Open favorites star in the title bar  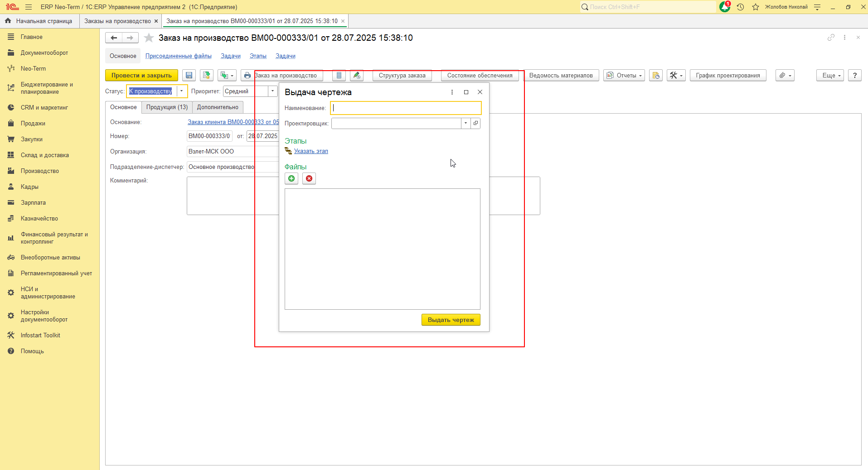click(756, 7)
